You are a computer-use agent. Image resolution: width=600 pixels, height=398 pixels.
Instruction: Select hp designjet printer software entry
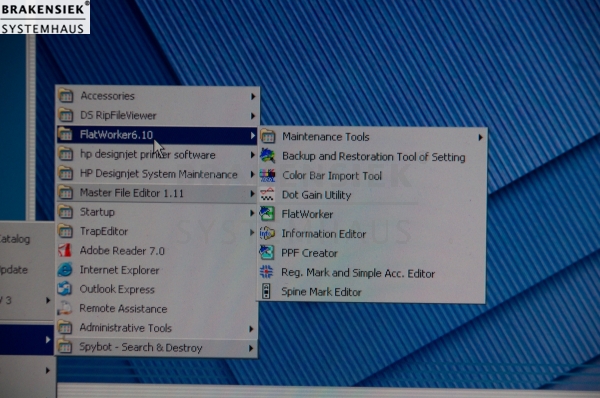click(x=157, y=155)
